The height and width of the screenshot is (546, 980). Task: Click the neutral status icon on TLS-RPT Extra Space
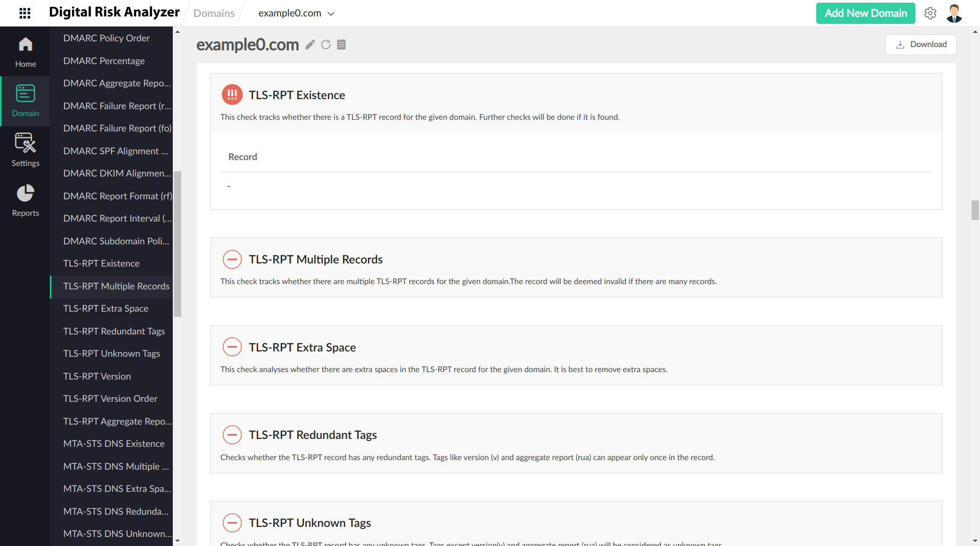(232, 347)
